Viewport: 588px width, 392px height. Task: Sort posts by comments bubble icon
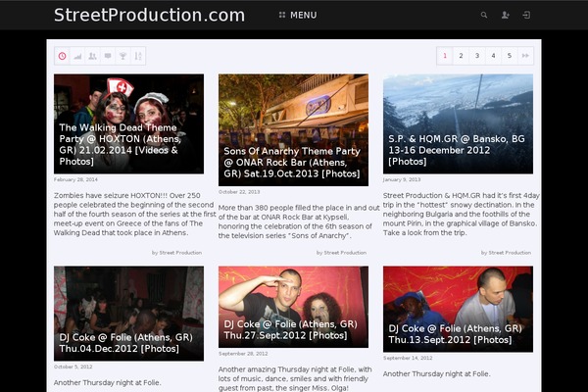(x=108, y=56)
